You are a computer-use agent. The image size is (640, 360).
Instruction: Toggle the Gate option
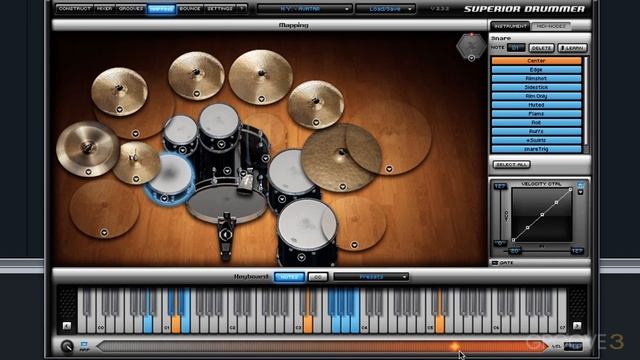(x=495, y=262)
